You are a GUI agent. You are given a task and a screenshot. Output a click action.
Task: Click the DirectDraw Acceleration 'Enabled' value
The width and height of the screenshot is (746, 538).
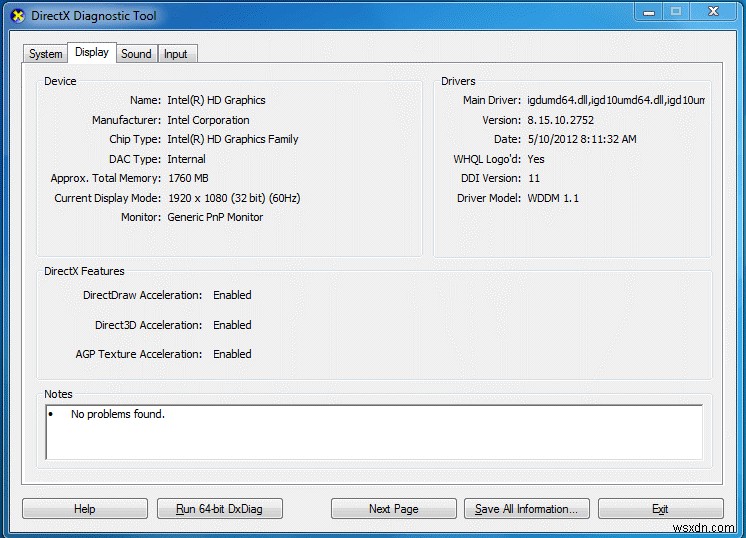pyautogui.click(x=232, y=295)
